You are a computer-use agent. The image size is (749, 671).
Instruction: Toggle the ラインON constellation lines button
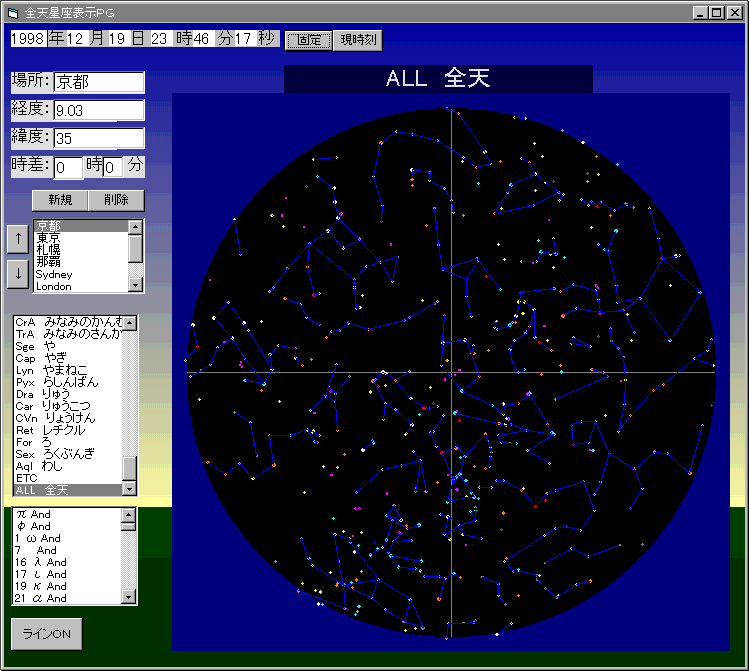coord(46,634)
